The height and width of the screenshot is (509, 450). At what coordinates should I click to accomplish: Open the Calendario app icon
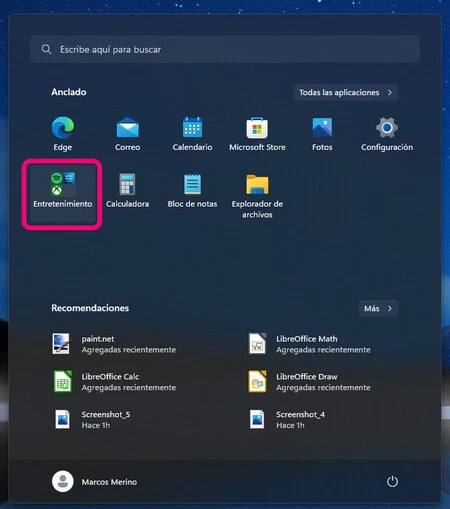[x=192, y=133]
